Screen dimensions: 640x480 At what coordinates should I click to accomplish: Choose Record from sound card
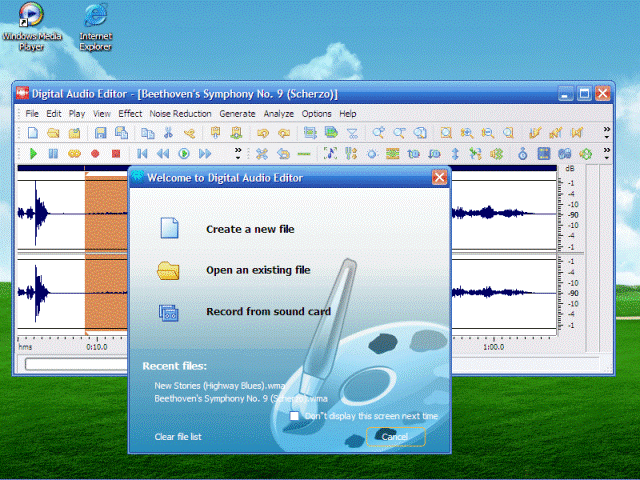click(x=268, y=311)
